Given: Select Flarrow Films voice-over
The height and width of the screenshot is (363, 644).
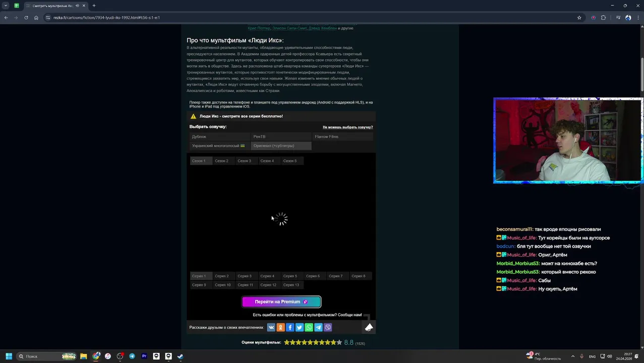Looking at the screenshot, I should tap(342, 137).
